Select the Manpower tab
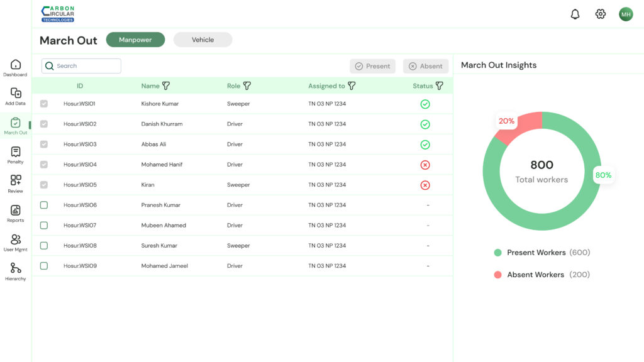 [135, 40]
